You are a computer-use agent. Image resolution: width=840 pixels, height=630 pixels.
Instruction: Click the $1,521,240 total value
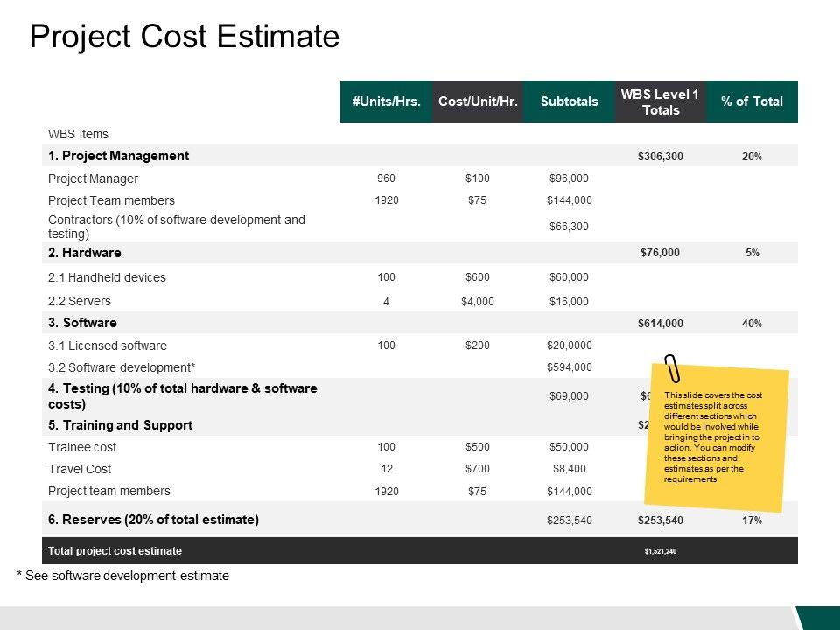click(x=660, y=551)
